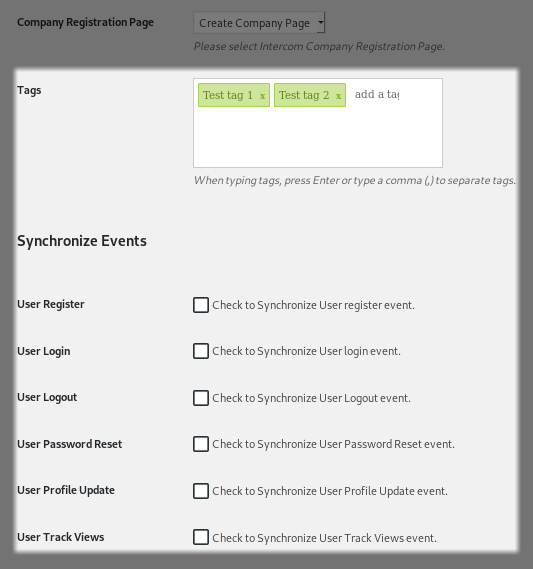Tick the User Profile Update checkbox
The height and width of the screenshot is (569, 533).
point(201,491)
